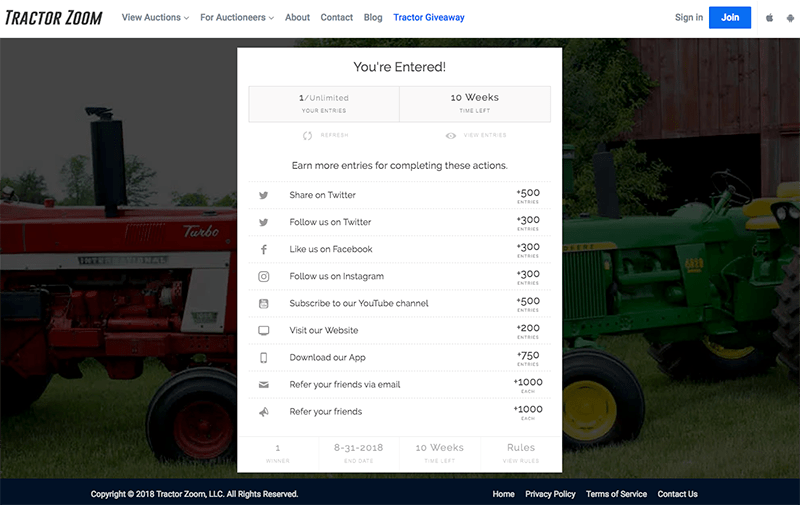Screen dimensions: 800x505
Task: Open Terms of Service in footer
Action: click(616, 494)
